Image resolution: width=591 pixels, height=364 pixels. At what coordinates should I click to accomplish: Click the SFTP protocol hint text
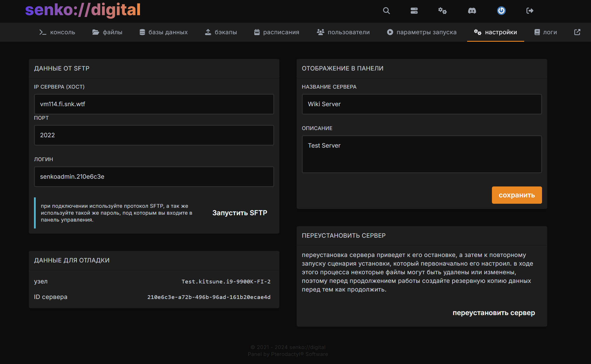click(x=117, y=213)
